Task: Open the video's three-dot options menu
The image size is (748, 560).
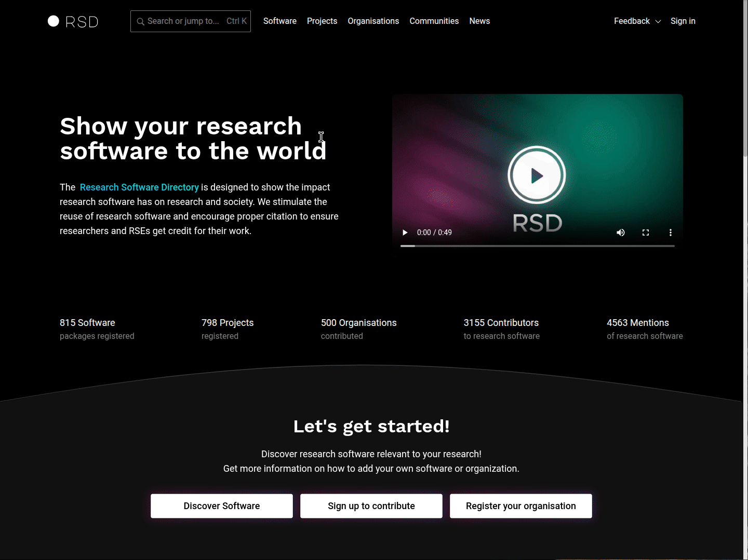Action: coord(670,233)
